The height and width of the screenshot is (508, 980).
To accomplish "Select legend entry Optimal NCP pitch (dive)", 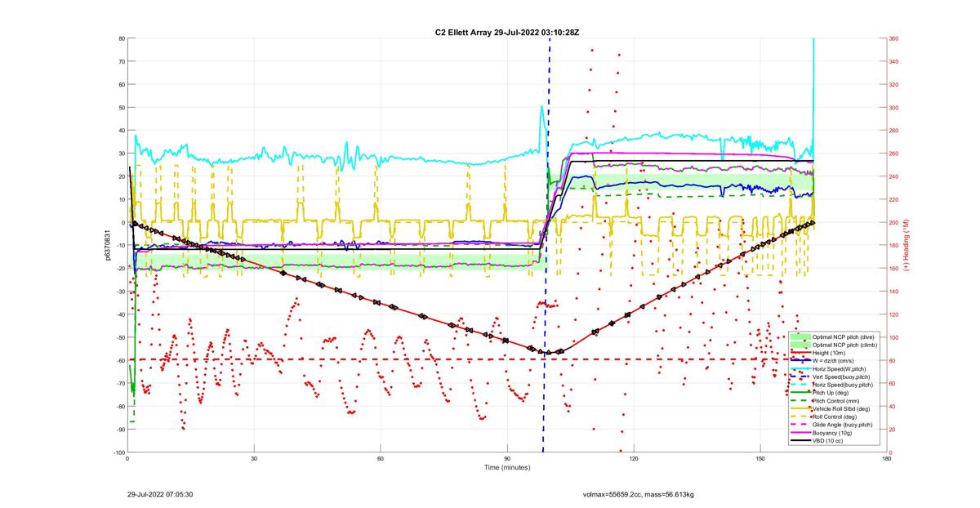I will 844,336.
